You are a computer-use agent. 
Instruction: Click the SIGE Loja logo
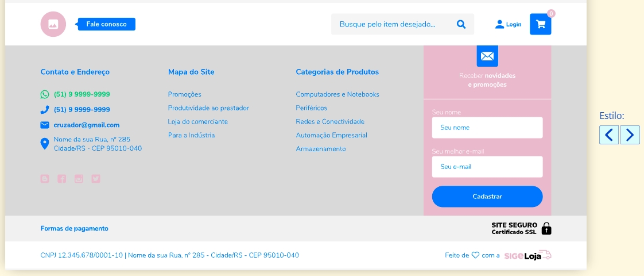[x=527, y=255]
